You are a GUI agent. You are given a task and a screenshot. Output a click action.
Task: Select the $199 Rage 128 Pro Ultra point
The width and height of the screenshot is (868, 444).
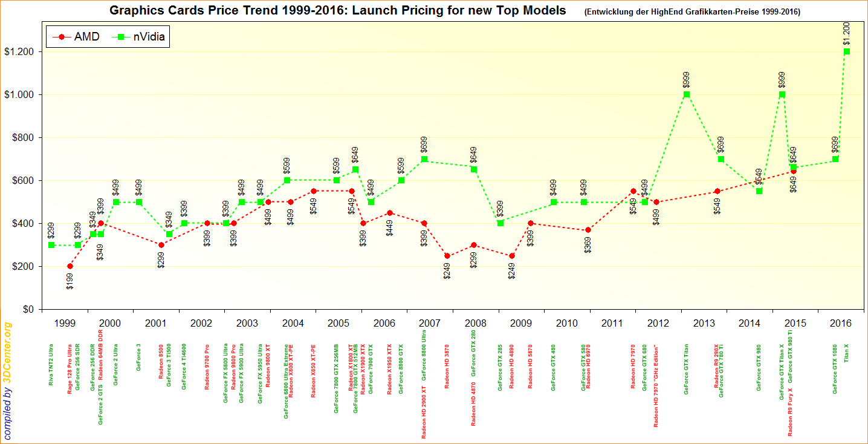point(70,266)
